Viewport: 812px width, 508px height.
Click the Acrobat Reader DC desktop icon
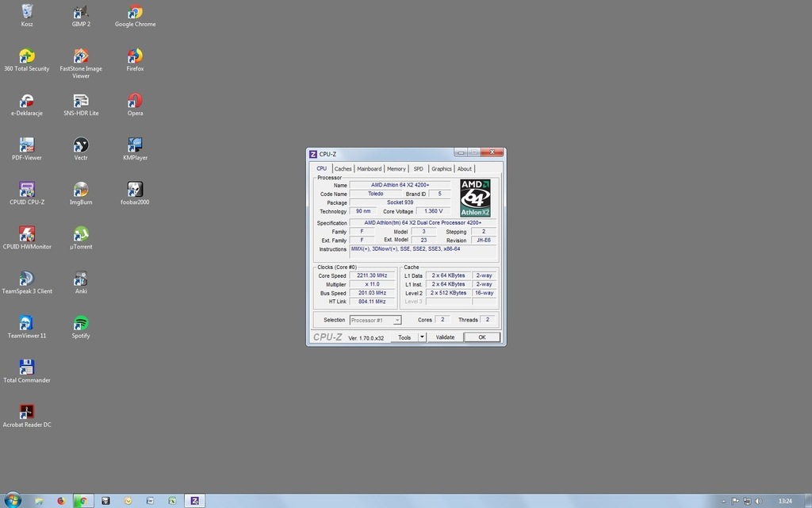pyautogui.click(x=27, y=417)
